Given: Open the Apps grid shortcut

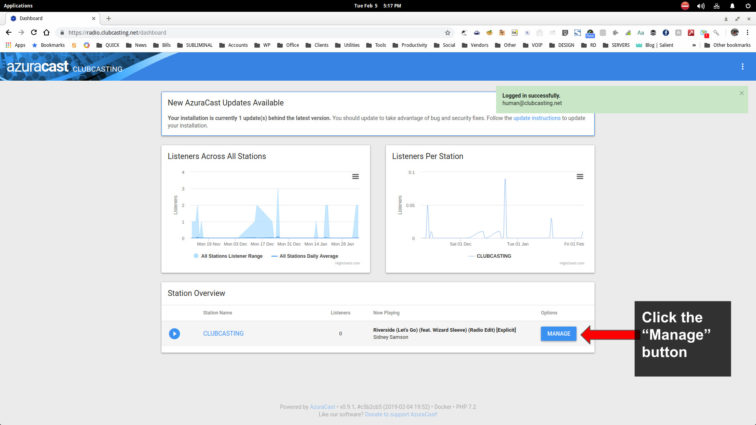Looking at the screenshot, I should 15,45.
